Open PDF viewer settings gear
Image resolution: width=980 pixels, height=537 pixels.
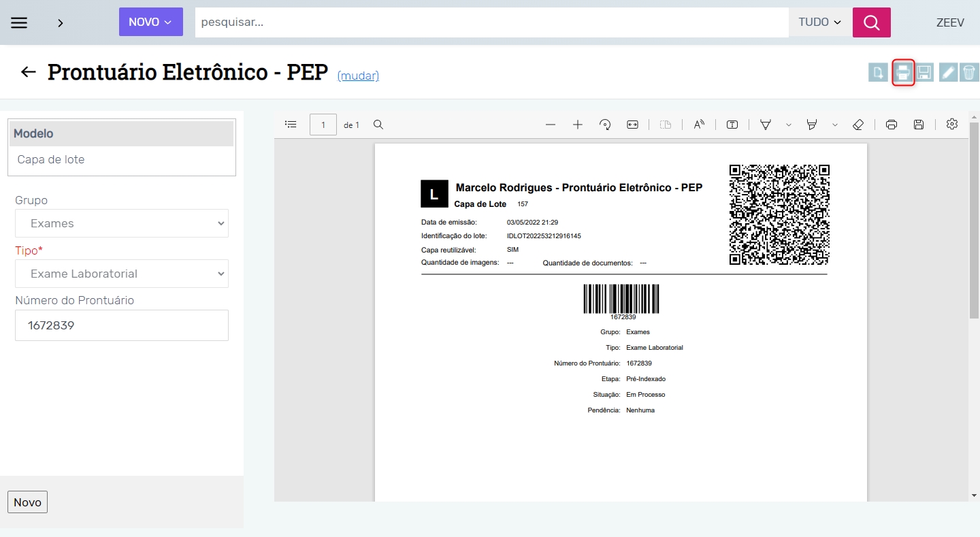coord(951,124)
